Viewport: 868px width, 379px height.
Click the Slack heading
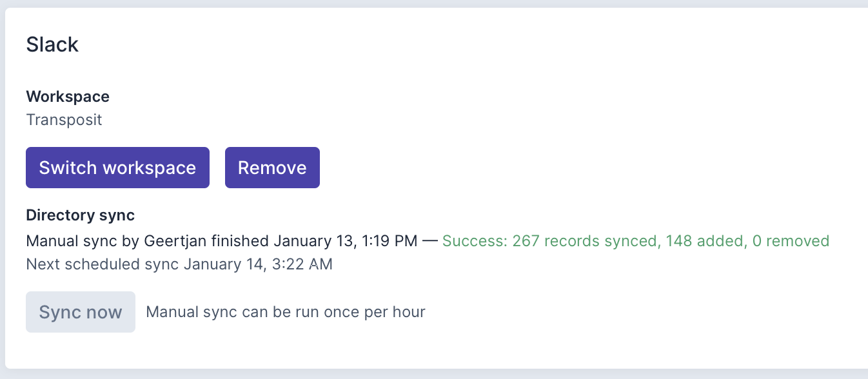(52, 44)
